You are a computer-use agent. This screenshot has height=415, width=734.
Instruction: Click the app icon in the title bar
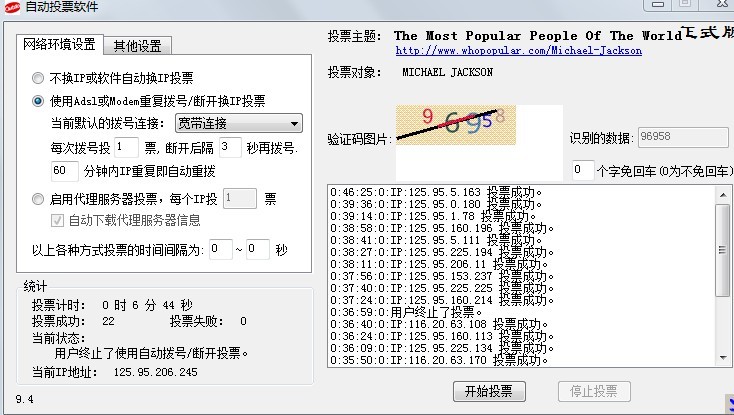[x=10, y=6]
